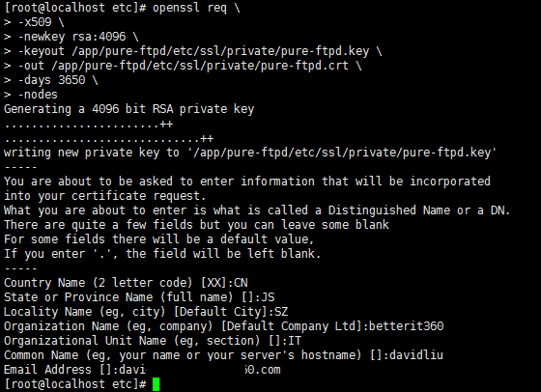Click the last '[root@localhost etc]#' prompt

point(75,384)
